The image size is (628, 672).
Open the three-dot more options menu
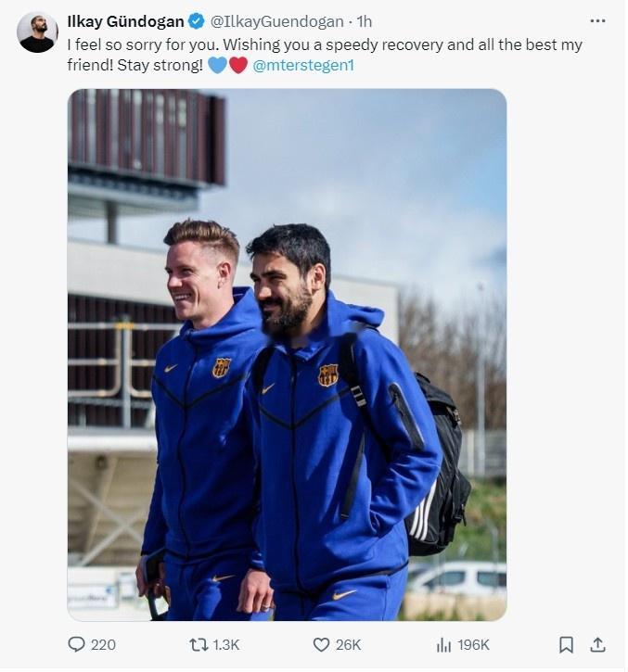click(x=597, y=21)
